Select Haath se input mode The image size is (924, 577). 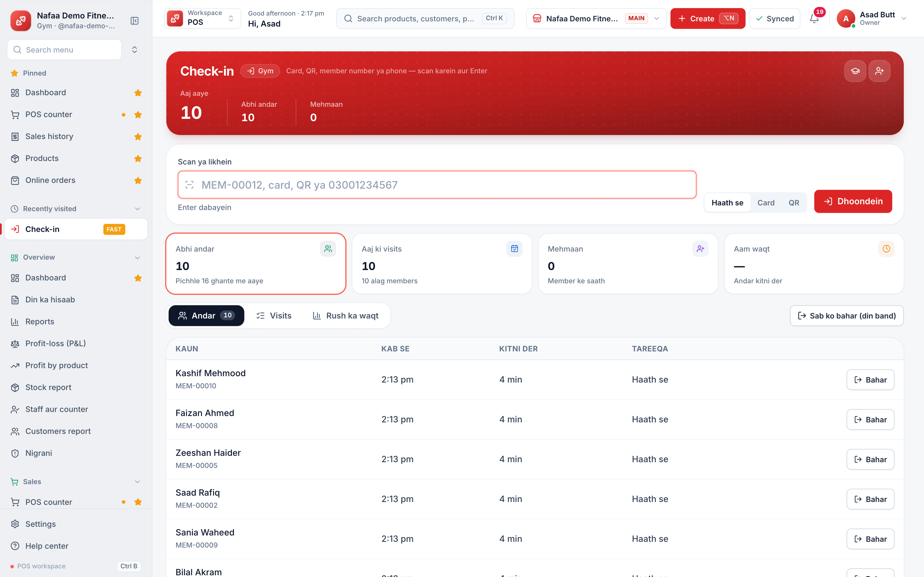pos(727,203)
